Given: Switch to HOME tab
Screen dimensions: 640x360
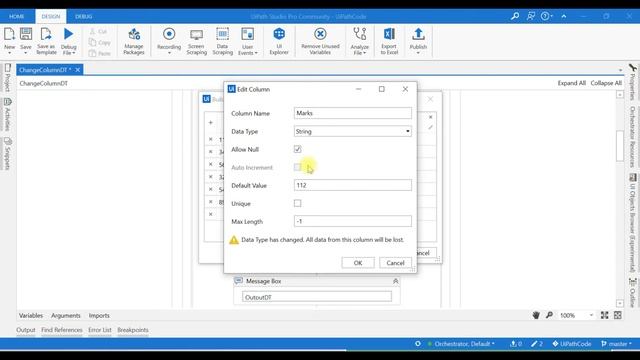Looking at the screenshot, I should pyautogui.click(x=17, y=16).
